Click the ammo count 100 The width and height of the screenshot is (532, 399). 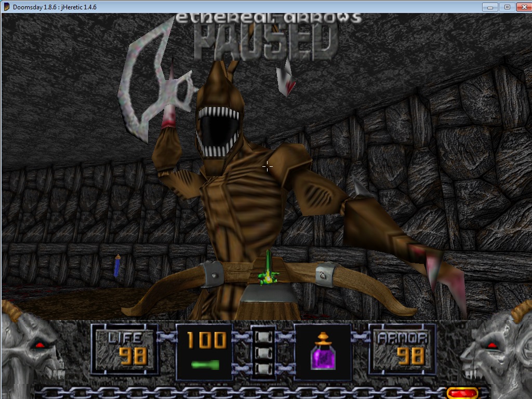207,340
